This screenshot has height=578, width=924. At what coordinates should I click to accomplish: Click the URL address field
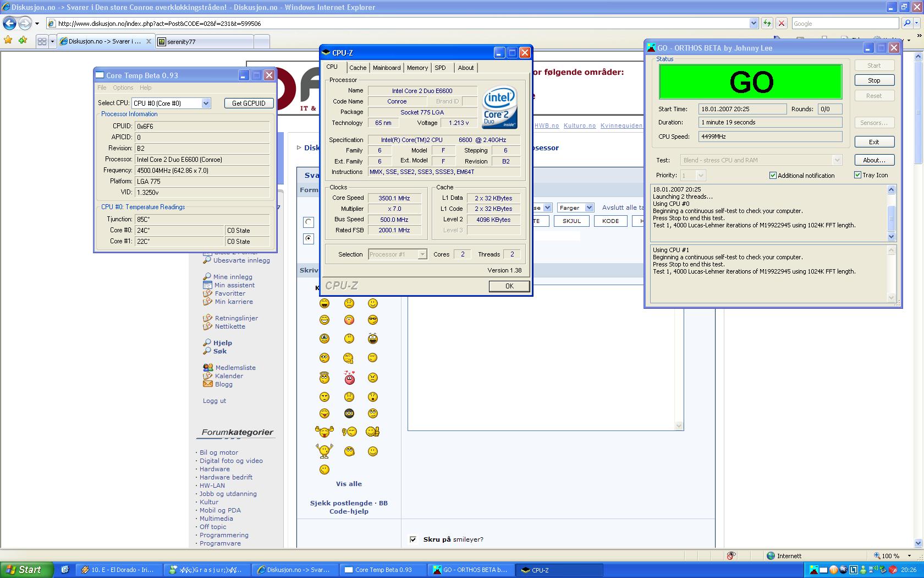402,23
